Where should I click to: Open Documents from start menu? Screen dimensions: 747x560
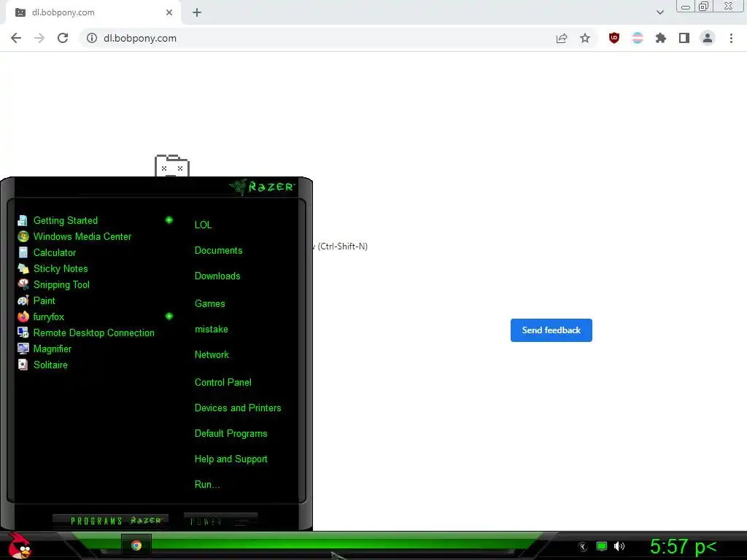point(218,251)
